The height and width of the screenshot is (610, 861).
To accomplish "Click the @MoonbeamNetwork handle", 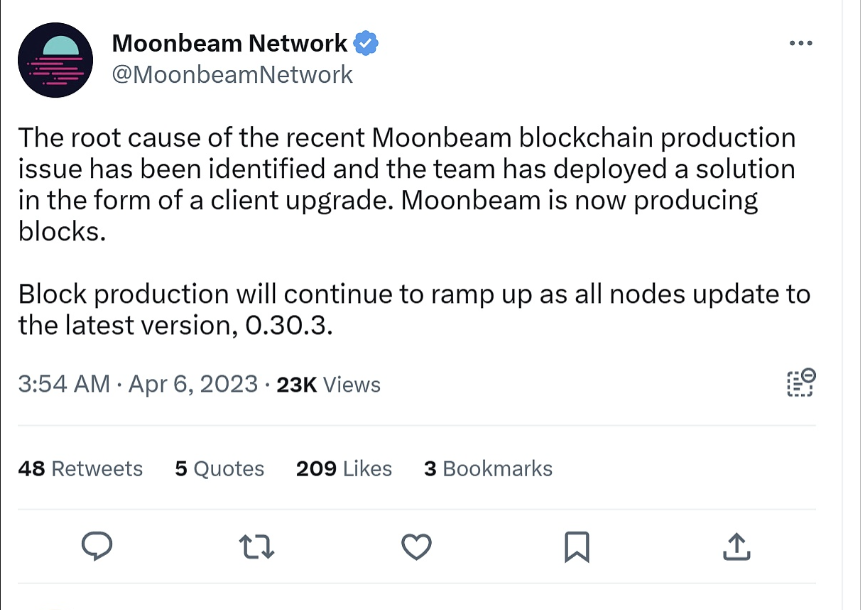I will (x=234, y=73).
